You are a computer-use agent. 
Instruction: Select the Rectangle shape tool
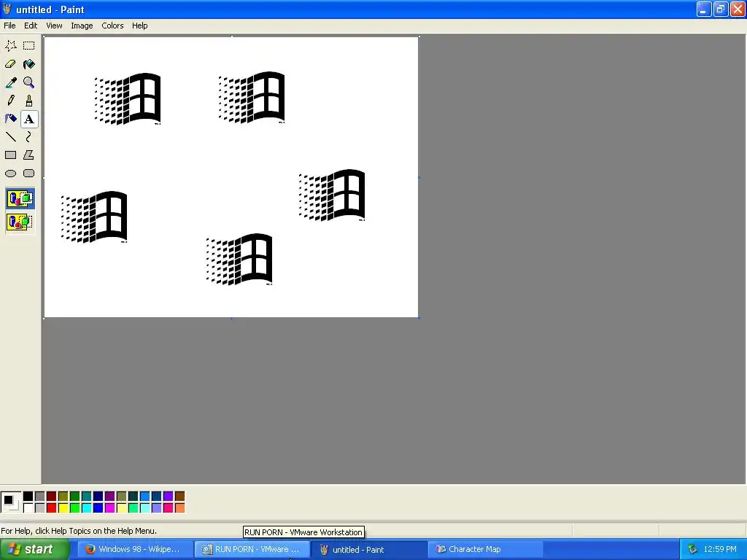click(10, 155)
